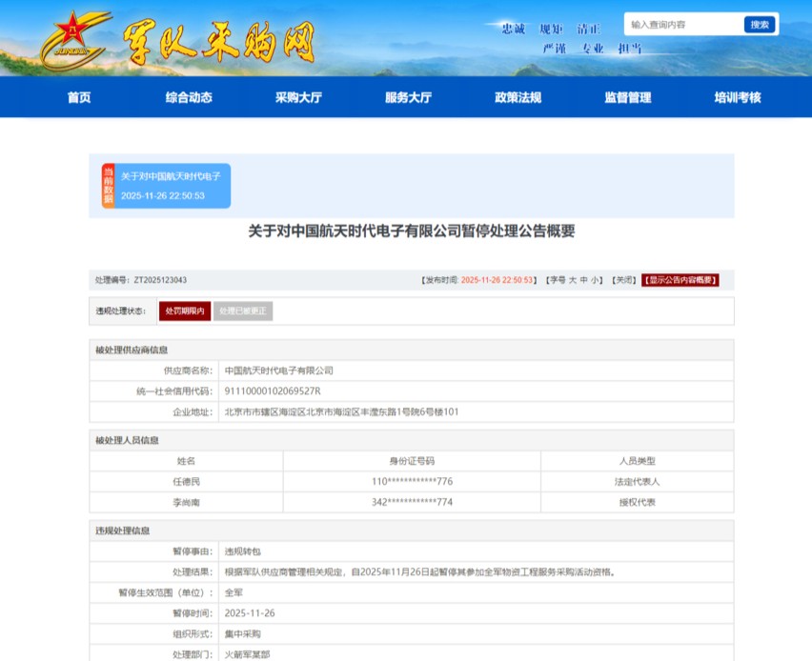Select the 处罚期限内 status tab
812x661 pixels.
185,310
